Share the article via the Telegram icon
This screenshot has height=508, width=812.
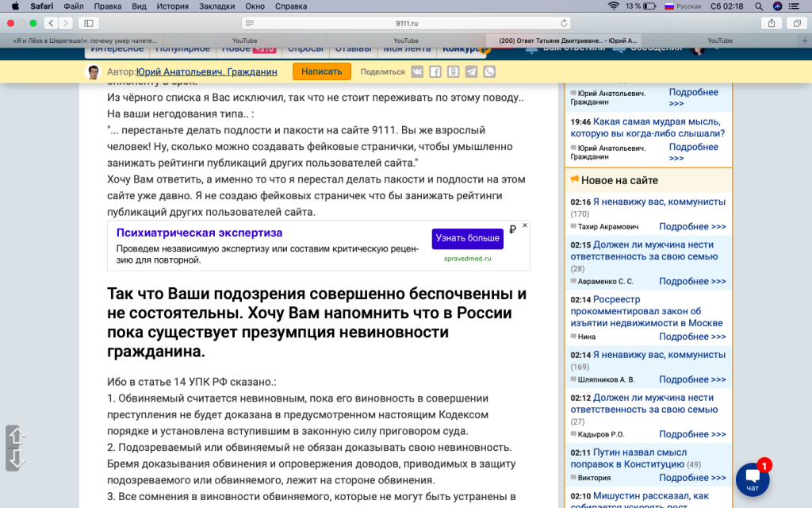471,71
